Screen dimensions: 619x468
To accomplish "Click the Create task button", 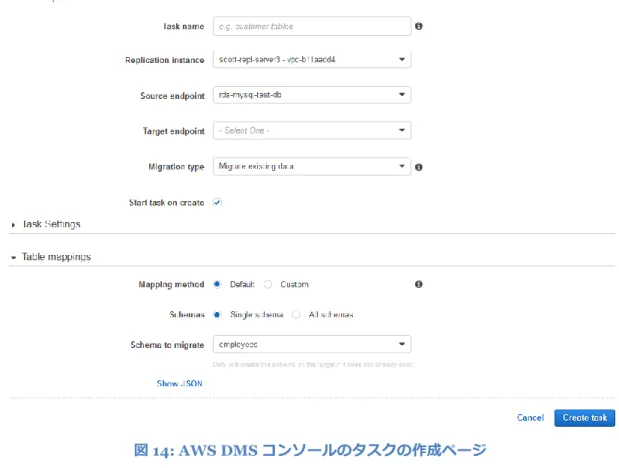I will pyautogui.click(x=585, y=418).
